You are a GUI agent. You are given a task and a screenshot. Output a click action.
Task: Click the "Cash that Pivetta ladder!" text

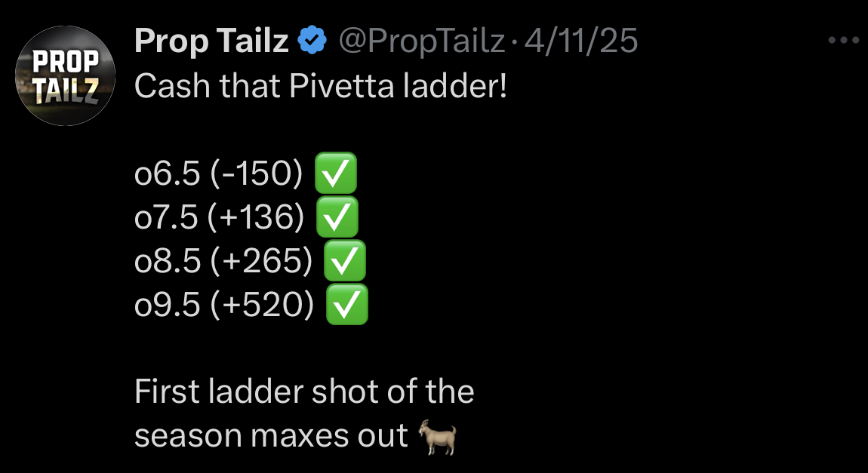[x=321, y=86]
